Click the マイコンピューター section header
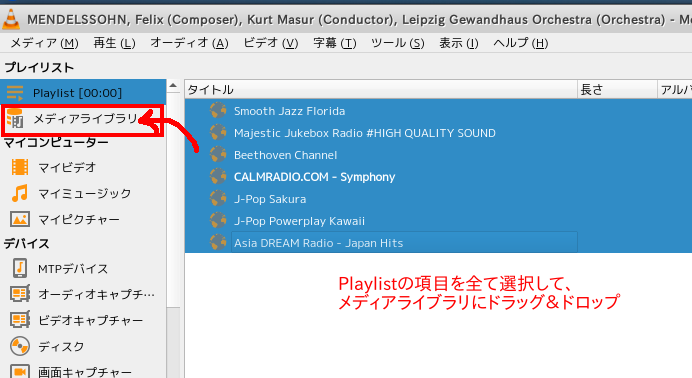 56,142
